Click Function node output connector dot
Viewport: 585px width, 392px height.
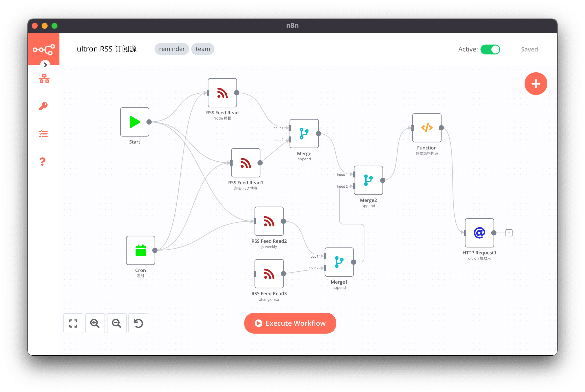pos(441,128)
